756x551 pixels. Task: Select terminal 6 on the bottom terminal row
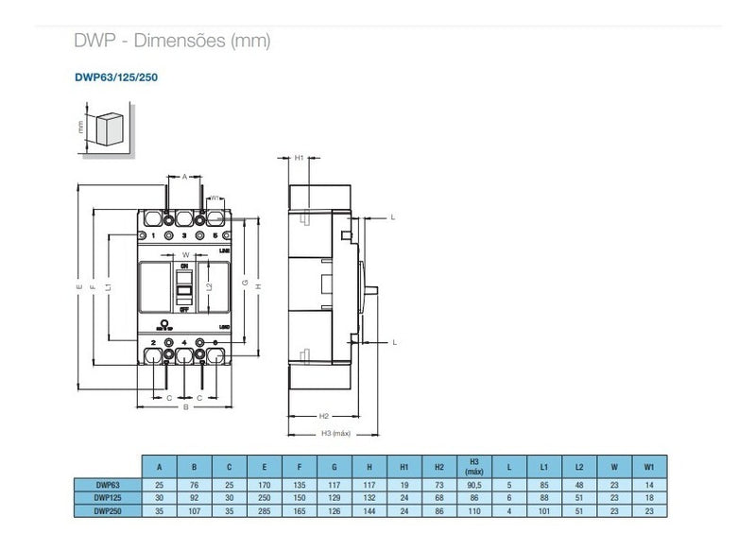tap(215, 343)
